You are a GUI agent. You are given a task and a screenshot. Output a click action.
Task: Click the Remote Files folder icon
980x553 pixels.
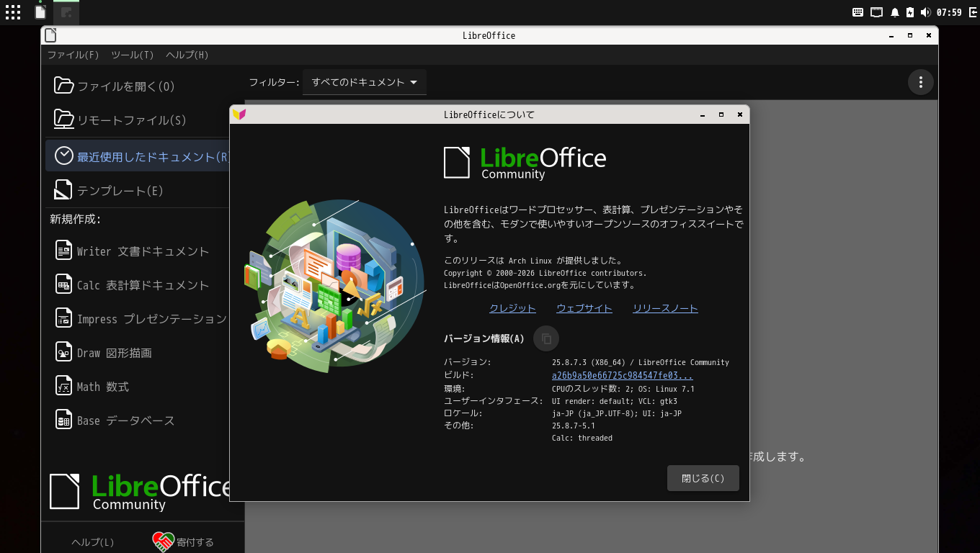pyautogui.click(x=64, y=120)
